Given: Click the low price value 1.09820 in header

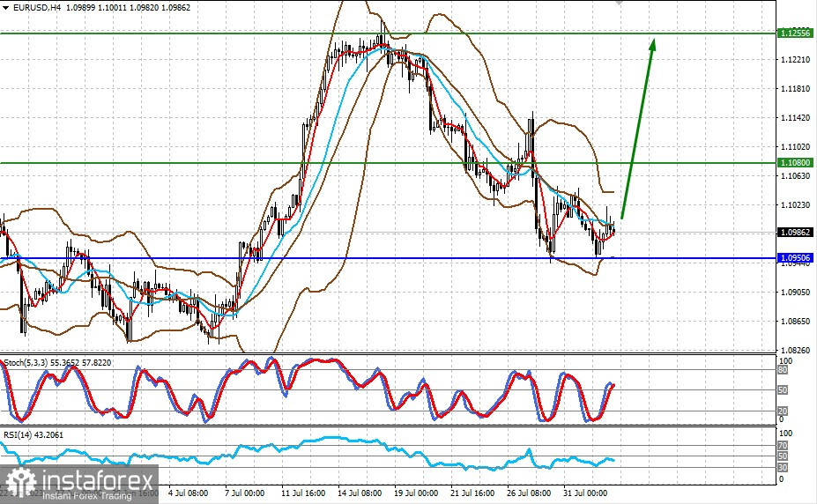Looking at the screenshot, I should (145, 8).
